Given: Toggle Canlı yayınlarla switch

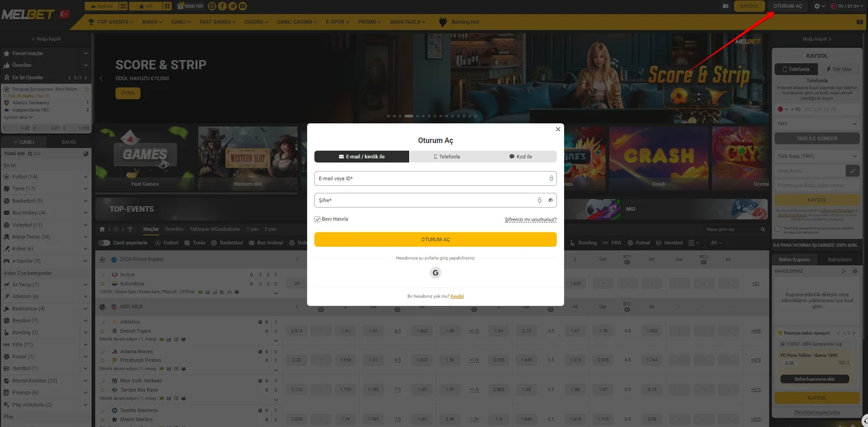Looking at the screenshot, I should [104, 243].
